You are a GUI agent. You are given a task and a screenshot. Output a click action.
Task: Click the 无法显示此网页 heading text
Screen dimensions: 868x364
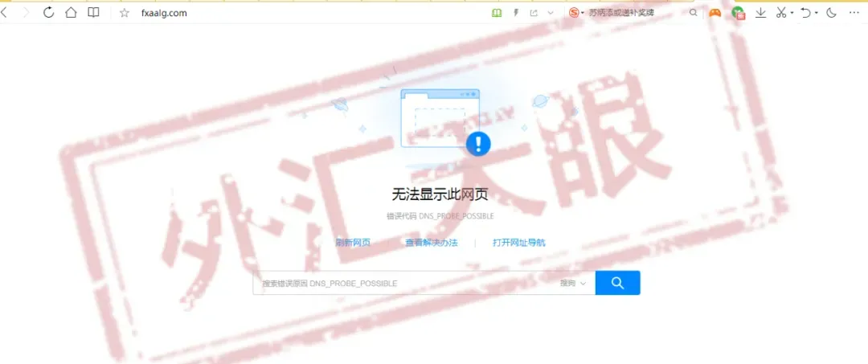click(x=440, y=194)
